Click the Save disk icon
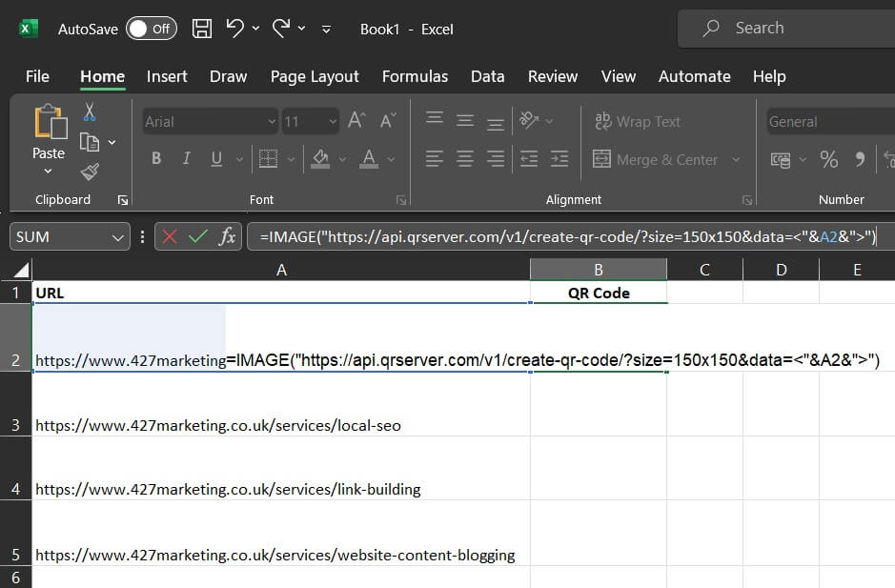 pos(202,29)
